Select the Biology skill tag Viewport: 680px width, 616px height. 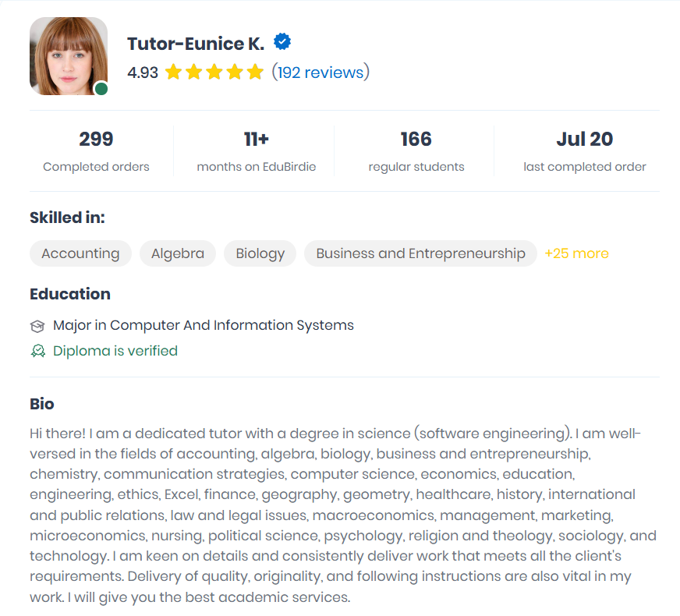point(260,253)
